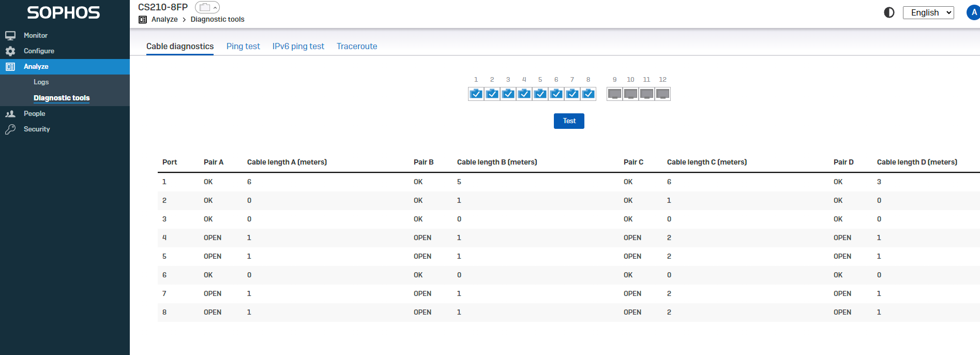The width and height of the screenshot is (980, 355).
Task: Click the Monitor screen icon in sidebar
Action: 10,36
